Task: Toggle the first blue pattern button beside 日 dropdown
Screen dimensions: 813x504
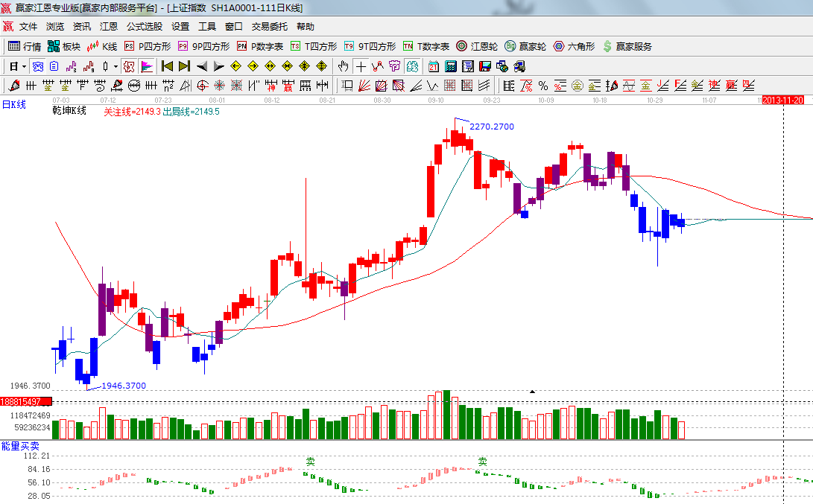Action: [37, 66]
